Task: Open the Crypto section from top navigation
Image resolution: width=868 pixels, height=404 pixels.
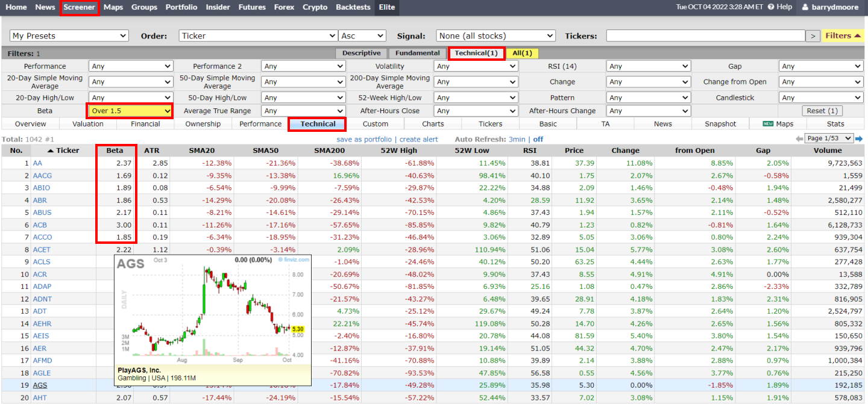Action: point(315,7)
